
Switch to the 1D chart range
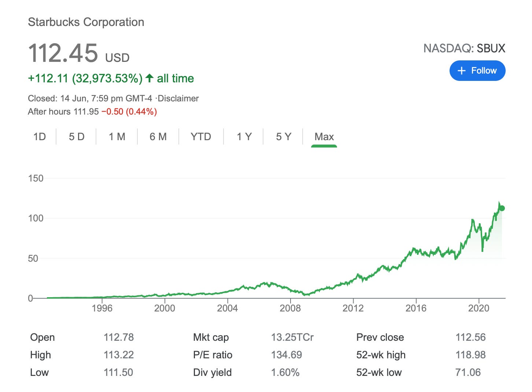[40, 137]
